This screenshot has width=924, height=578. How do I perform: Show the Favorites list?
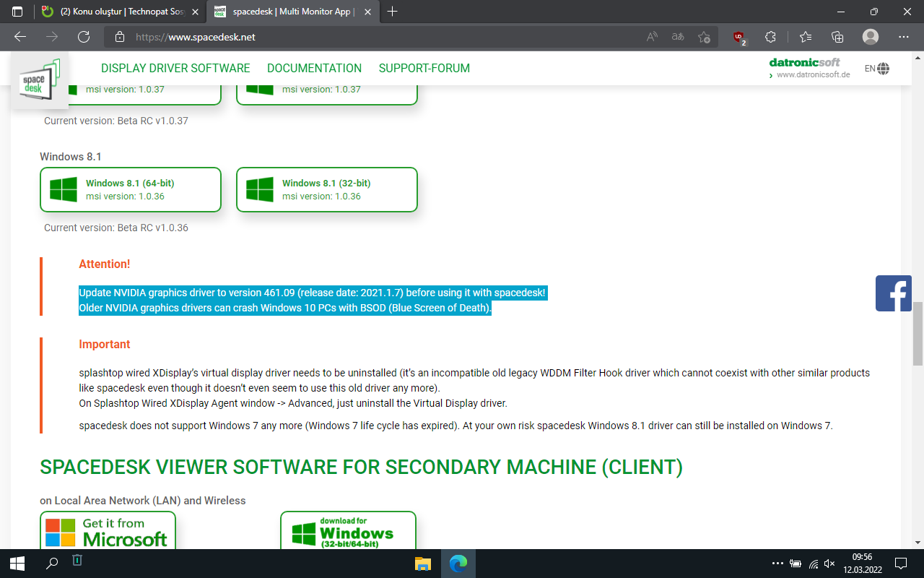(x=806, y=37)
